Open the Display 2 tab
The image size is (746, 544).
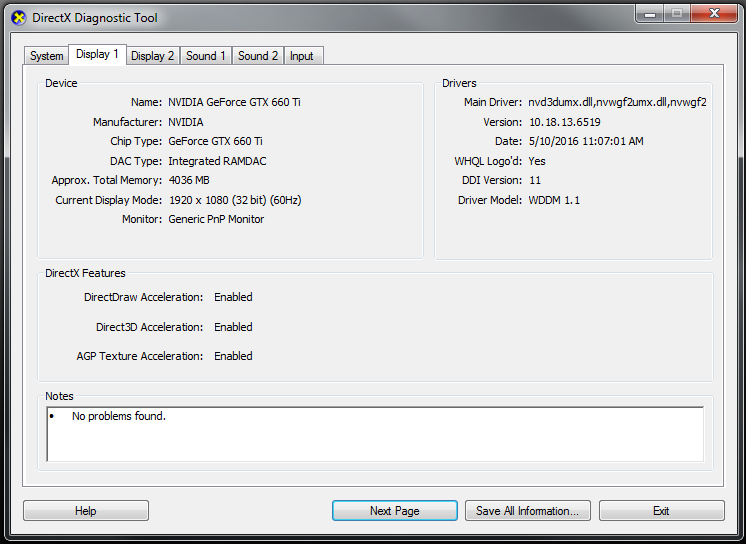(152, 56)
